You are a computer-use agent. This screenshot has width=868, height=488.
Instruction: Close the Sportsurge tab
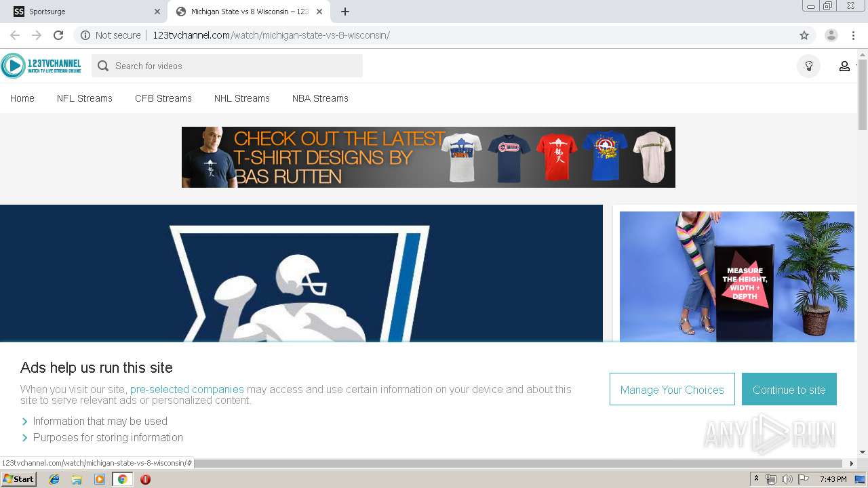(157, 12)
